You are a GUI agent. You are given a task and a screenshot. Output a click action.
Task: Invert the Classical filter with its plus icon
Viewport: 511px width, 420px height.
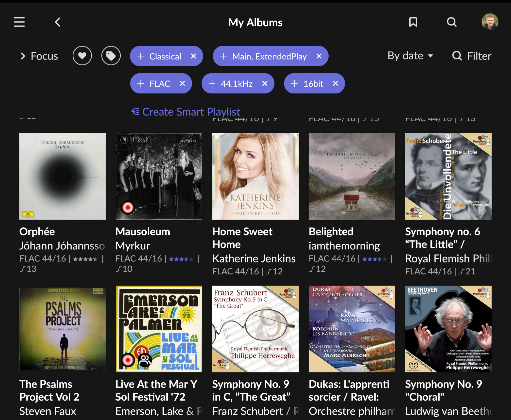coord(140,56)
